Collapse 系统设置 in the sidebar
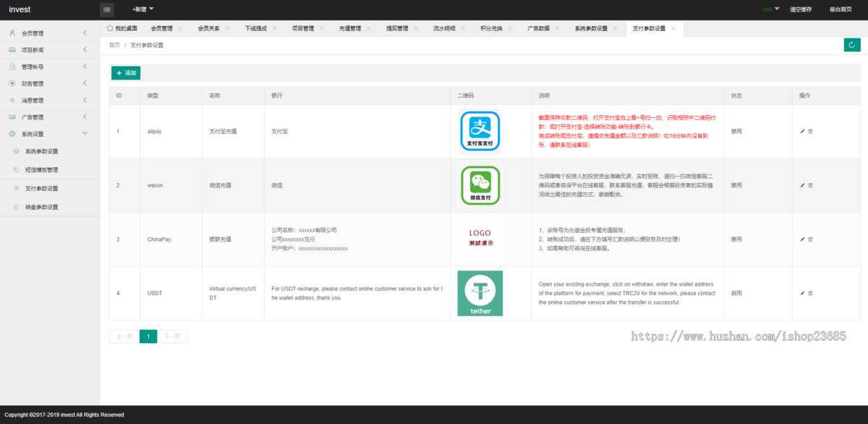Viewport: 868px width, 424px height. 49,134
